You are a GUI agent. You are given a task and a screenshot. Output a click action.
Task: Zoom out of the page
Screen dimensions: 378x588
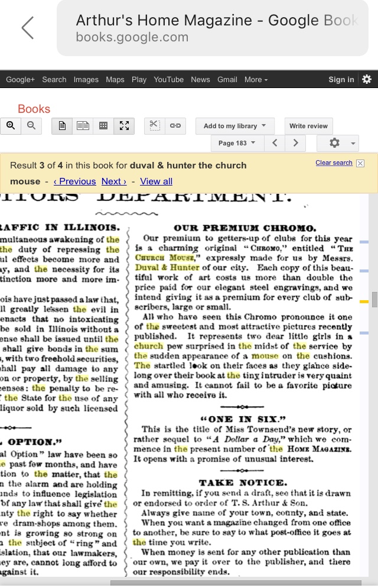pos(31,126)
